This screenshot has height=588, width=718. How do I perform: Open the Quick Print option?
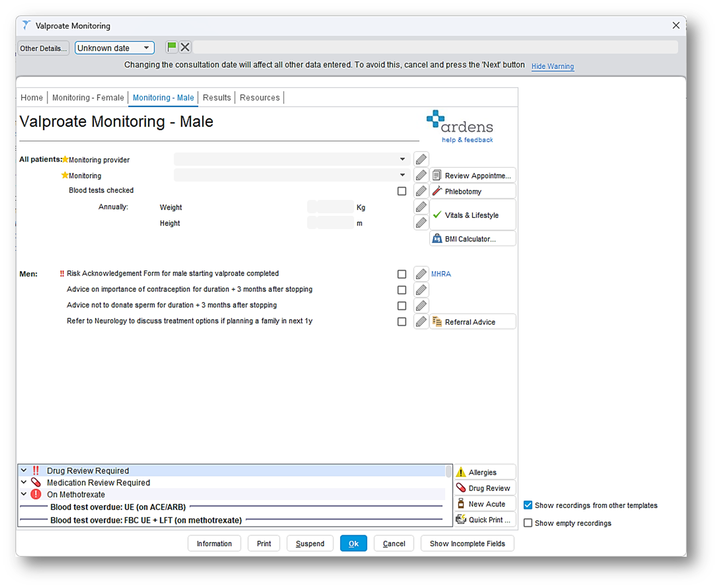pyautogui.click(x=485, y=520)
